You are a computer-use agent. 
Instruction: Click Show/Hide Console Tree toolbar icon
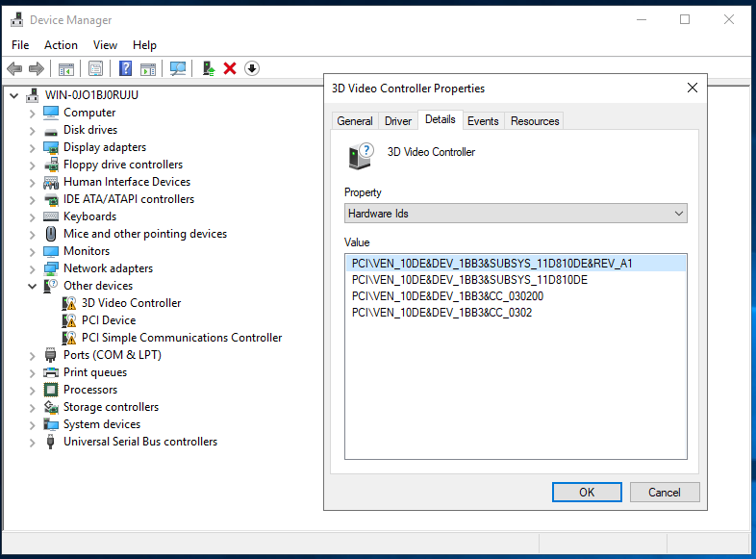pyautogui.click(x=66, y=69)
